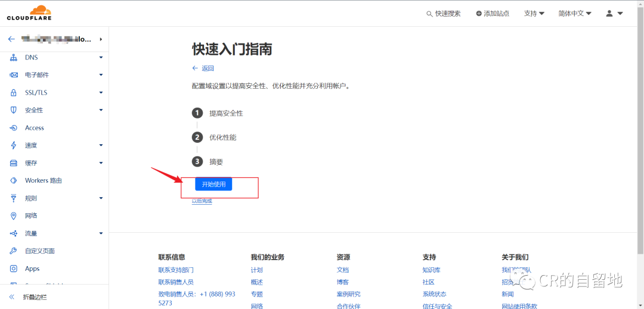The width and height of the screenshot is (644, 309).
Task: Click the SSL/TLS lock icon
Action: 14,93
